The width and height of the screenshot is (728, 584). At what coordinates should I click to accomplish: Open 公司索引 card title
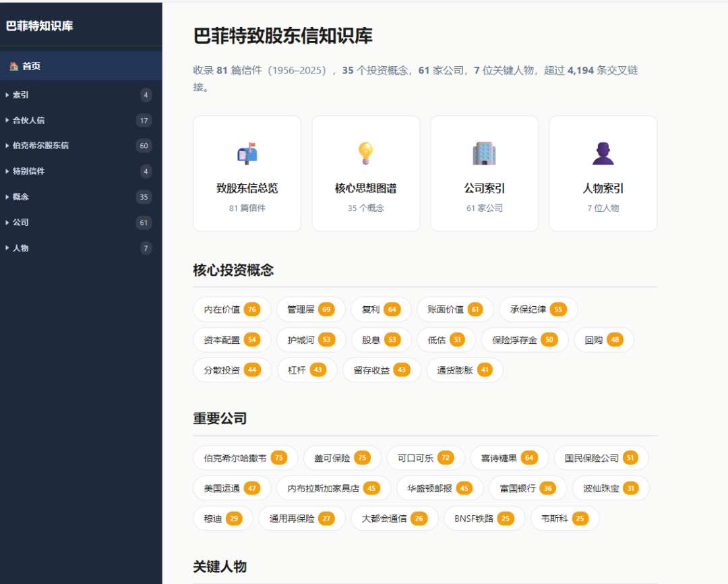[x=484, y=188]
